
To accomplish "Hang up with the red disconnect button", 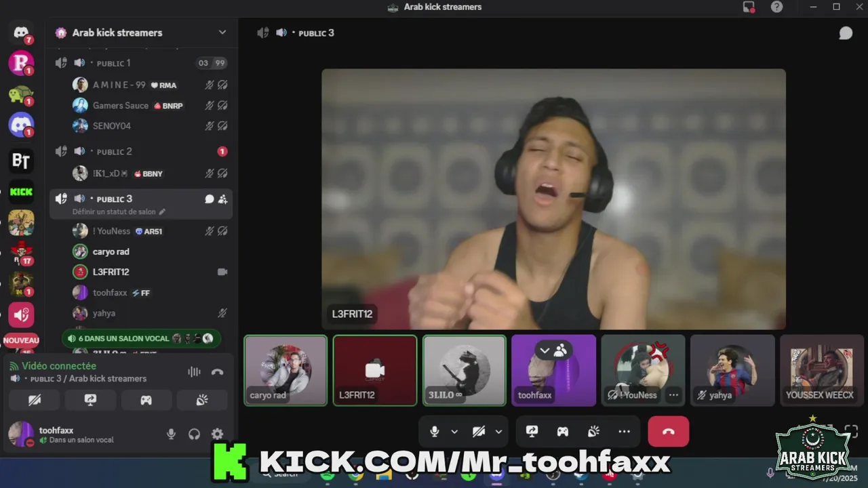I will point(669,431).
